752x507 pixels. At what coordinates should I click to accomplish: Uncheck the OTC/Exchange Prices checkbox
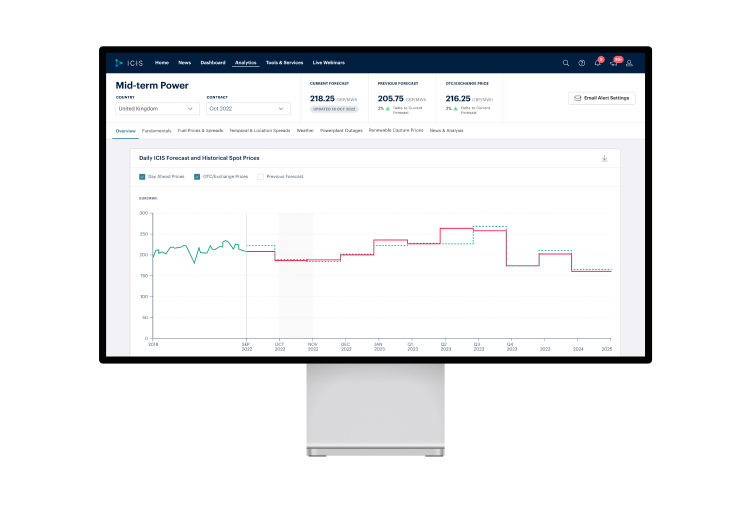(x=197, y=176)
